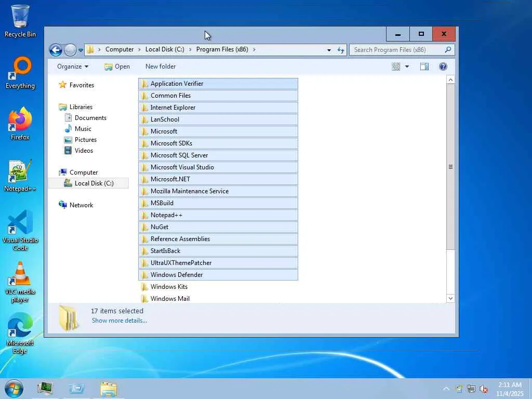Select the Notepad++ desktop shortcut
Viewport: 532px width, 399px height.
[x=20, y=176]
